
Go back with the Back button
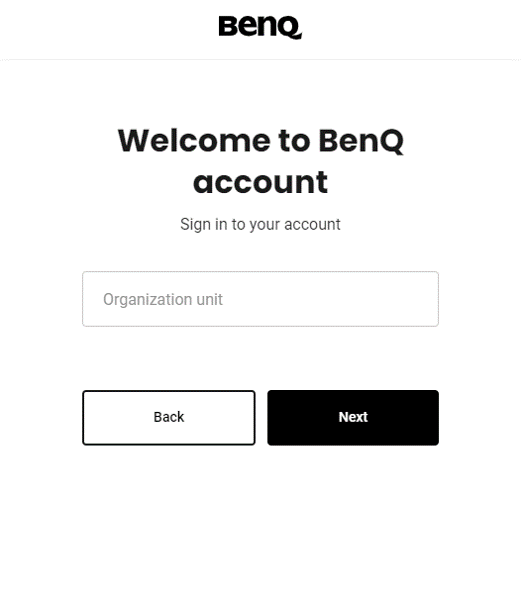coord(169,417)
